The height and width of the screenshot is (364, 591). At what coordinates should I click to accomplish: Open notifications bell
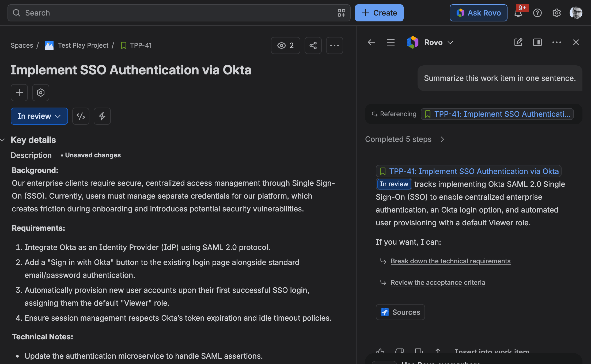[x=518, y=13]
